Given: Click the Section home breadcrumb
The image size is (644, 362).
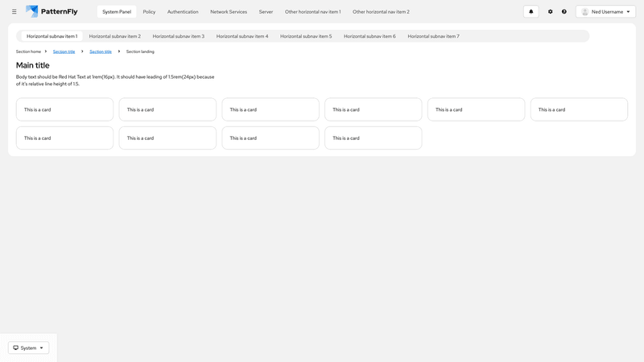Looking at the screenshot, I should (x=28, y=51).
